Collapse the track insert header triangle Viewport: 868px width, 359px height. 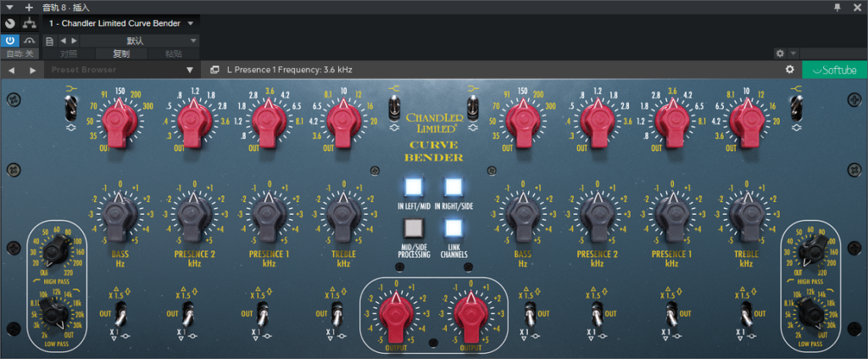8,7
